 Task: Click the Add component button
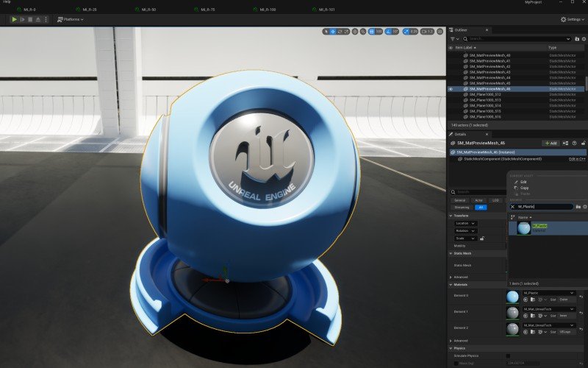[551, 143]
